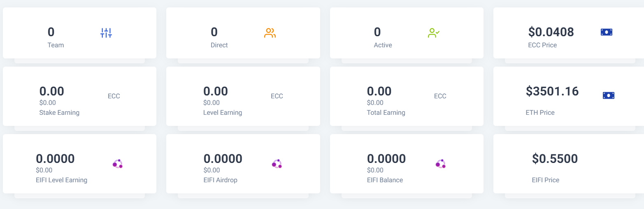Screen dimensions: 644x209
Task: Click the $0.5500 EIFI price value
Action: [555, 159]
